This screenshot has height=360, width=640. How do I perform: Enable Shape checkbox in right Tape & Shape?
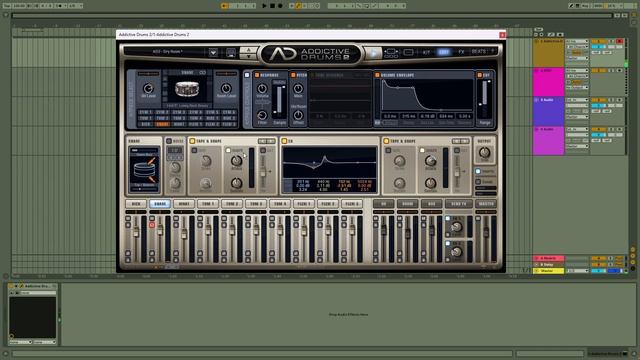coord(422,150)
